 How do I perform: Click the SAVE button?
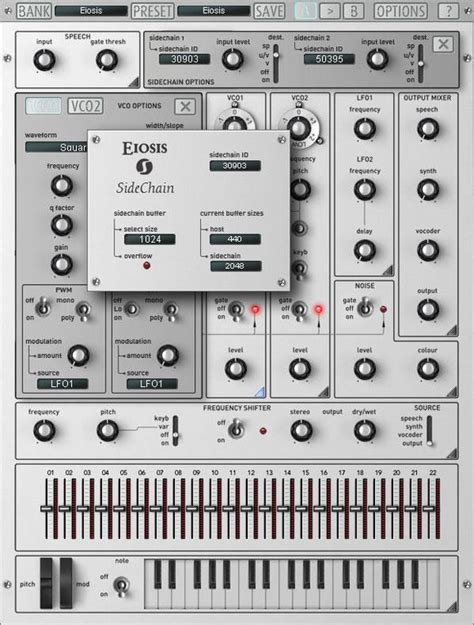point(269,11)
